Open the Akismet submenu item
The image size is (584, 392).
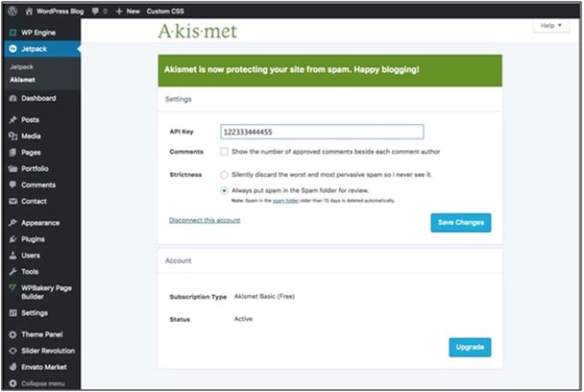click(22, 80)
